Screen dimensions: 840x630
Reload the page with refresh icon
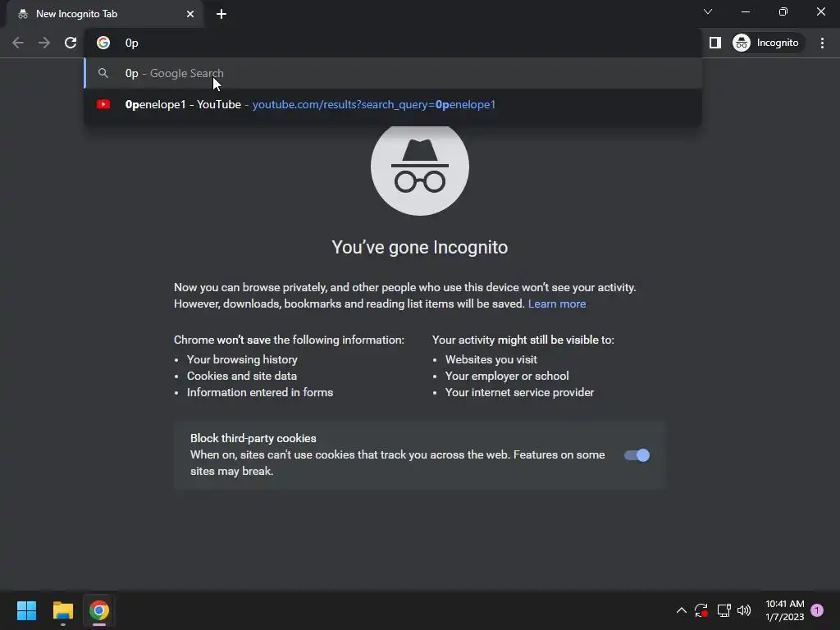click(x=71, y=43)
